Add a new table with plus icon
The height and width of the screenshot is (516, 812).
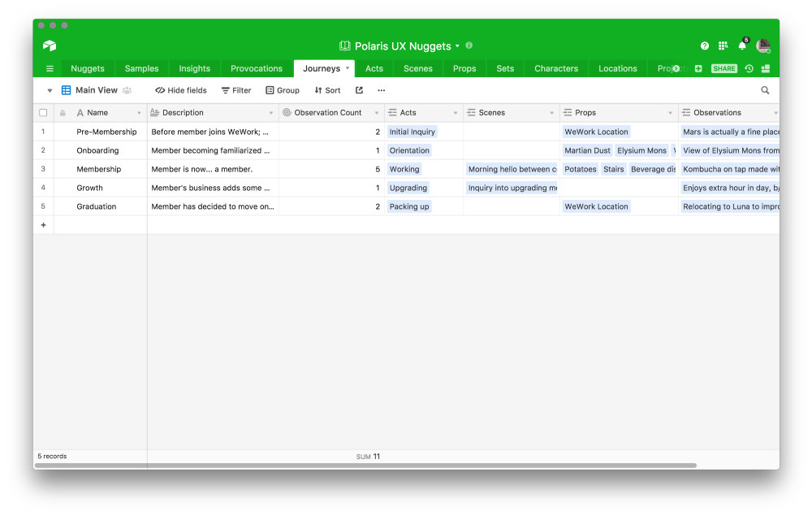(x=698, y=68)
